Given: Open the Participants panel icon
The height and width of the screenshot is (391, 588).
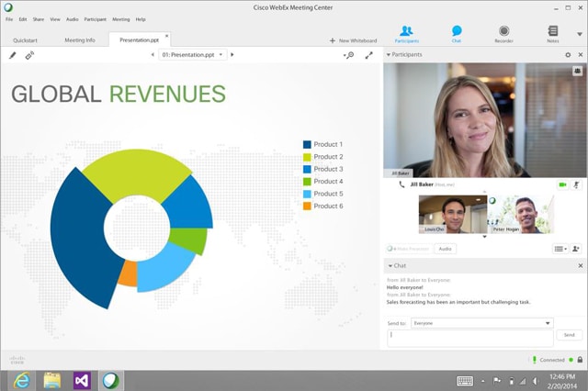Looking at the screenshot, I should [406, 34].
